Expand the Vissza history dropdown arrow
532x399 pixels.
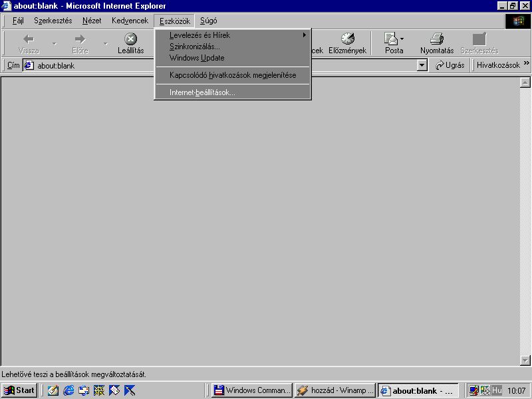(x=55, y=44)
